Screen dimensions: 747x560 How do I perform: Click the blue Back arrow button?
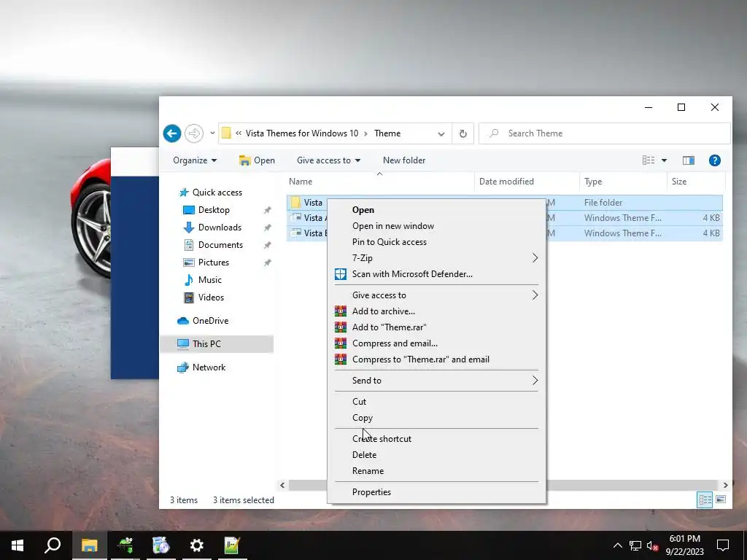coord(172,133)
